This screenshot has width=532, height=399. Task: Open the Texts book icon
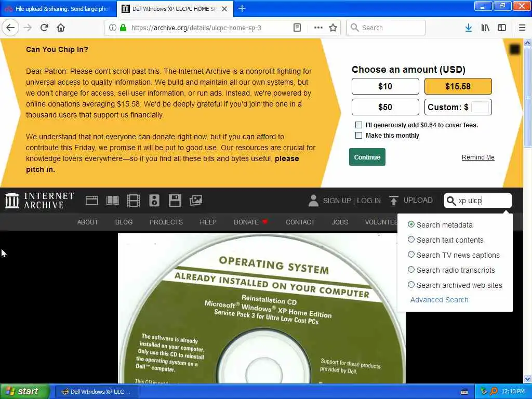pos(112,201)
